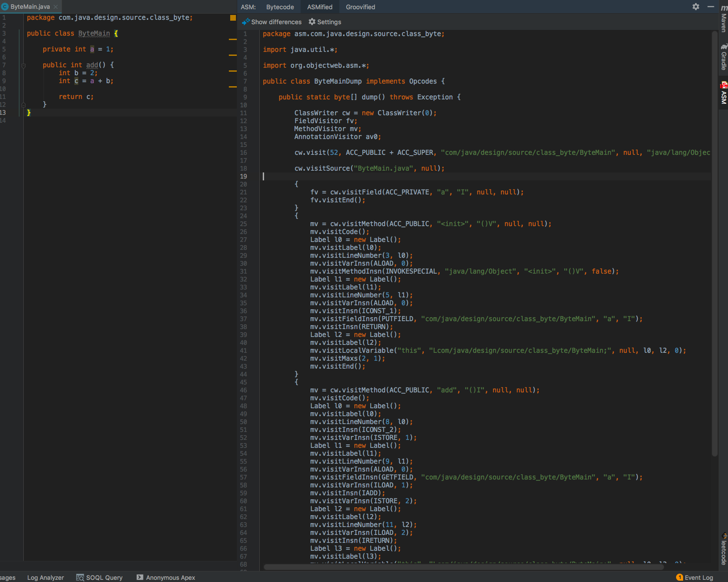This screenshot has height=582, width=728.
Task: Click 'int b = 2;' line
Action: point(78,73)
